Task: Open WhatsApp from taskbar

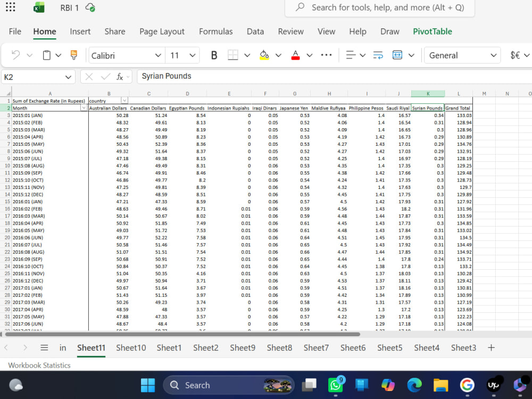Action: coord(335,385)
